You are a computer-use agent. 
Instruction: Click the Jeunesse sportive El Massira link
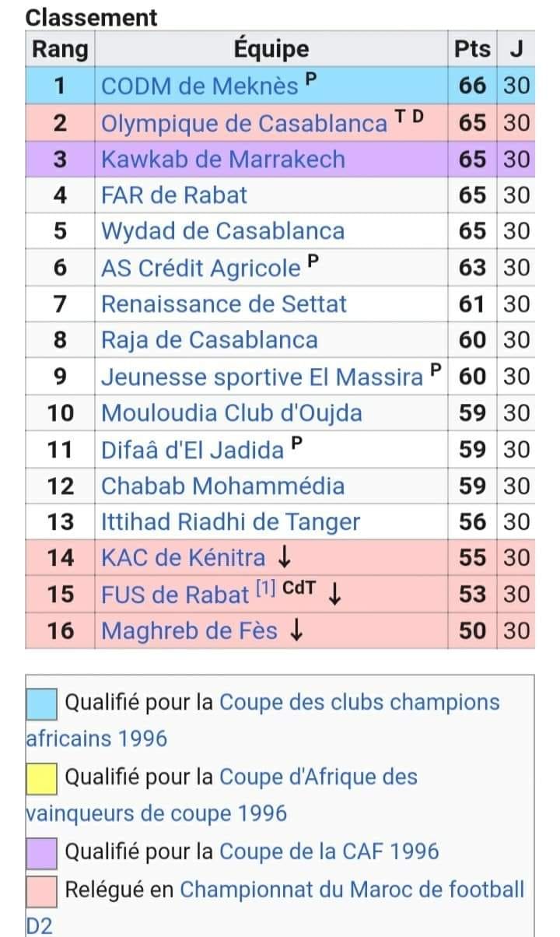(262, 377)
